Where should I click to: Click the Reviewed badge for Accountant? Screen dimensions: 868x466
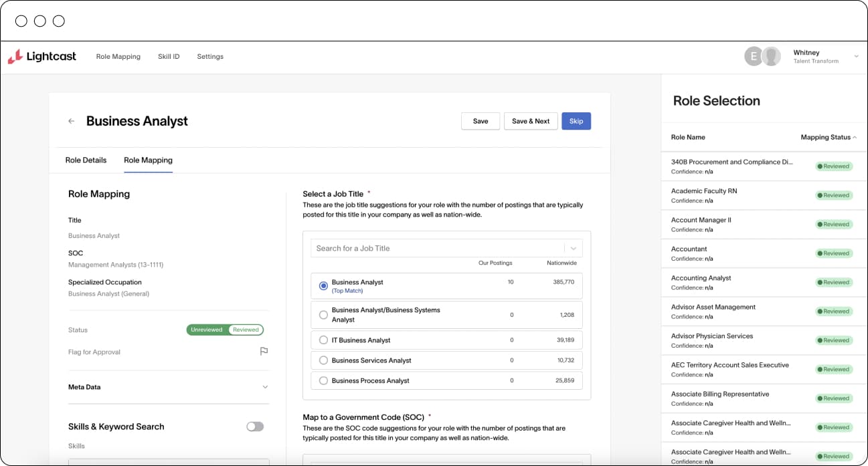click(833, 253)
